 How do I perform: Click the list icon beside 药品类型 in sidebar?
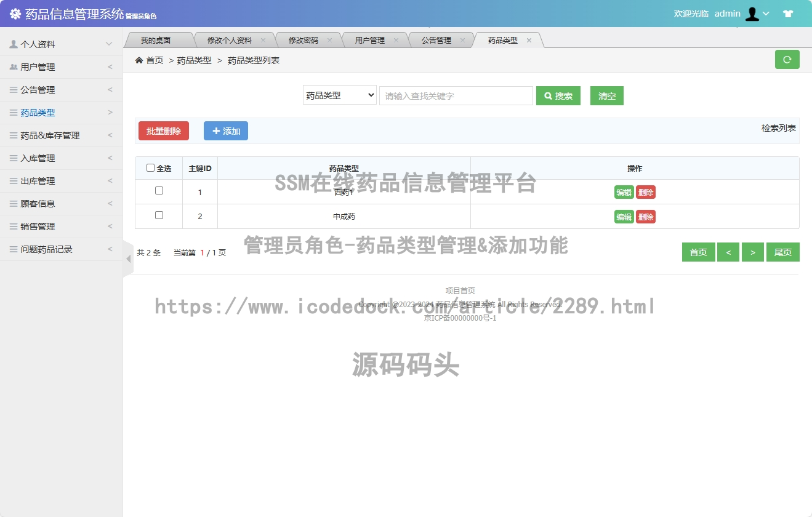14,113
